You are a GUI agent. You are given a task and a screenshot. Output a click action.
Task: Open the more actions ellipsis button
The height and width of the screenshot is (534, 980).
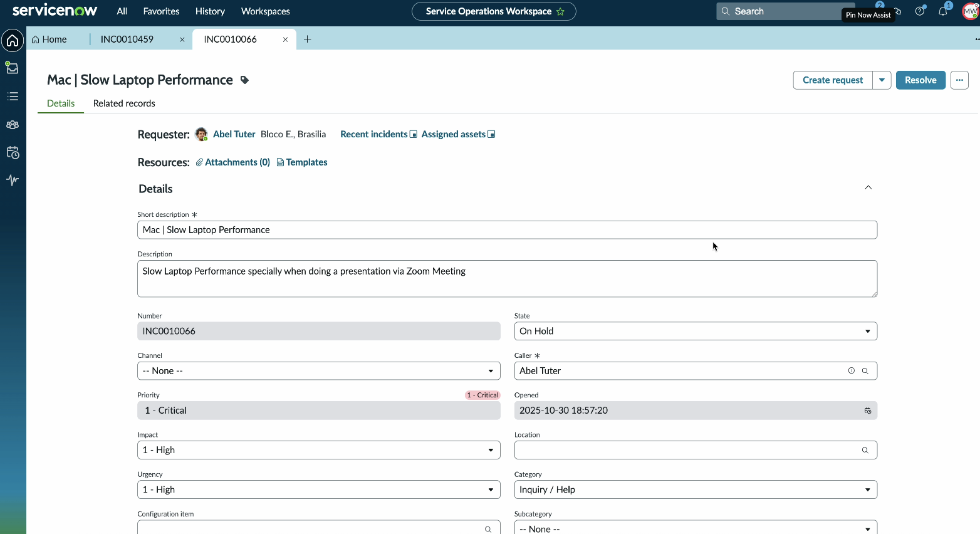pyautogui.click(x=959, y=80)
